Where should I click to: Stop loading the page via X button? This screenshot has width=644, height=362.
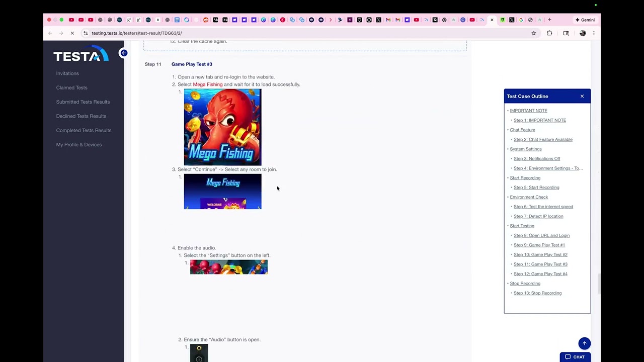pyautogui.click(x=72, y=33)
